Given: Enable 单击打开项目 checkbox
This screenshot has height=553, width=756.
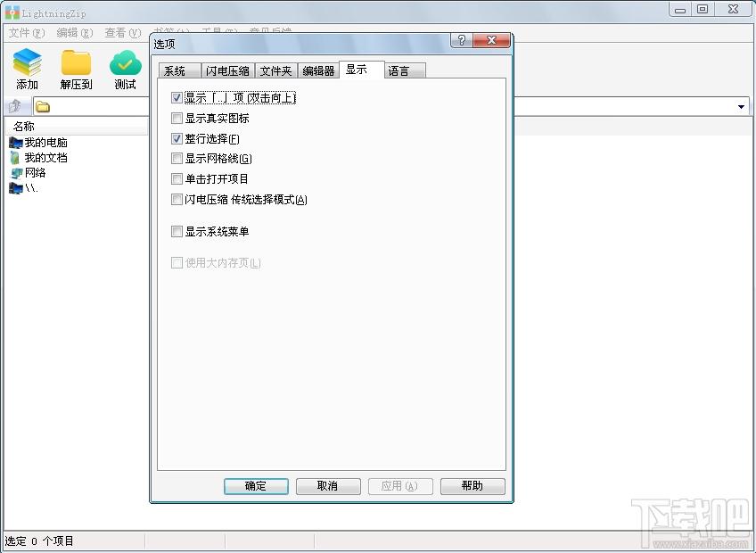Looking at the screenshot, I should click(x=177, y=179).
